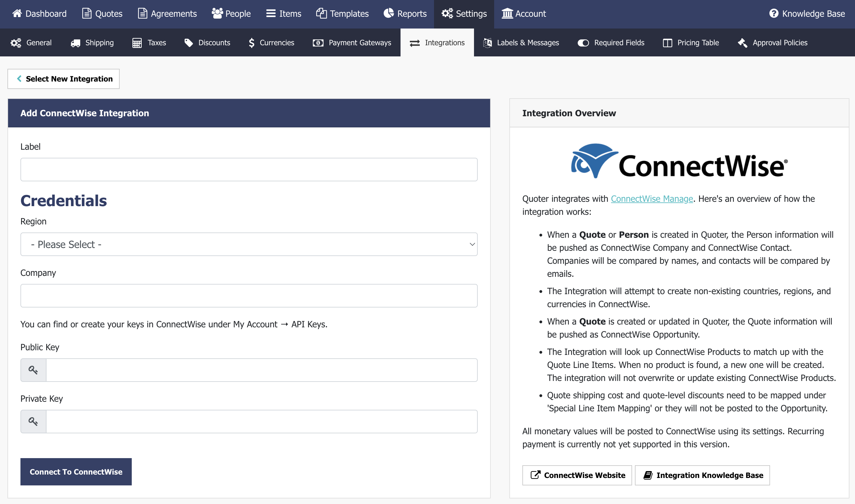Open the Knowledge Base link in top bar
Image resolution: width=855 pixels, height=504 pixels.
tap(807, 14)
